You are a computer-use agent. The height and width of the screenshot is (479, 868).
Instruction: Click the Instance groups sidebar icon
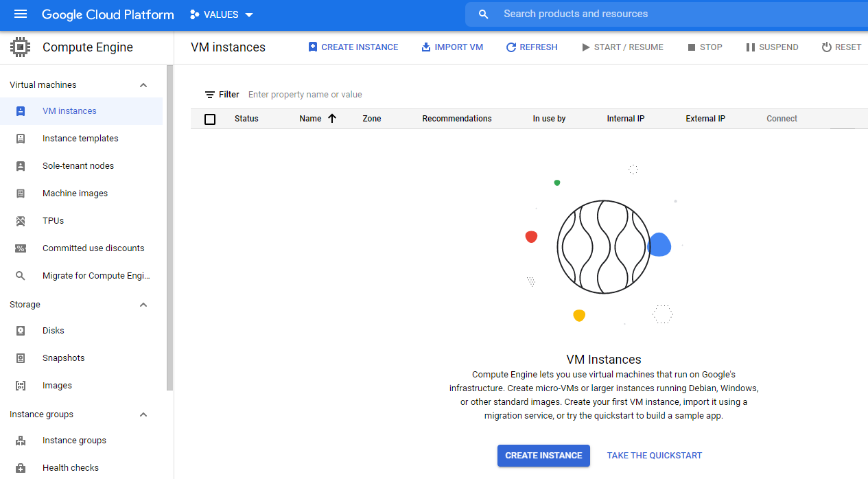pyautogui.click(x=21, y=441)
